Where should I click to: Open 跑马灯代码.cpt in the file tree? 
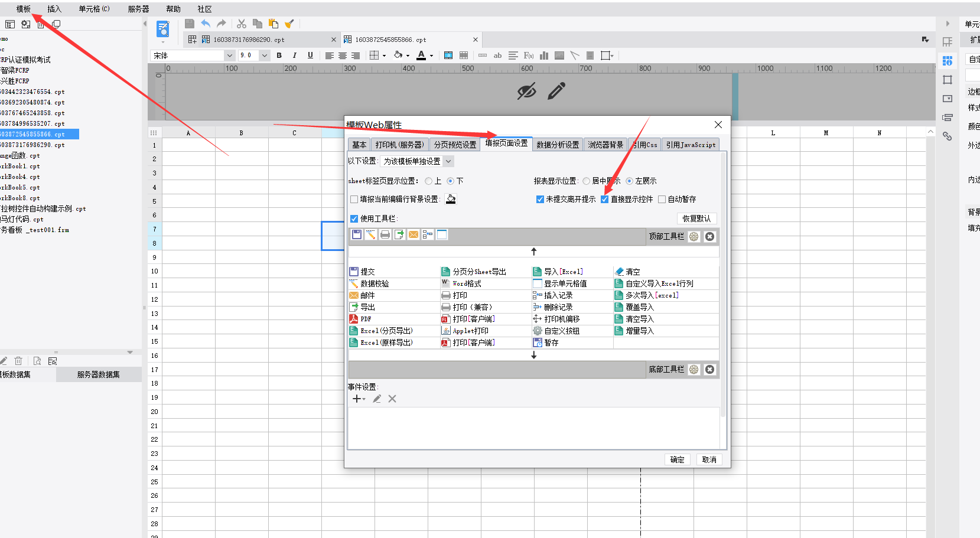tap(22, 219)
